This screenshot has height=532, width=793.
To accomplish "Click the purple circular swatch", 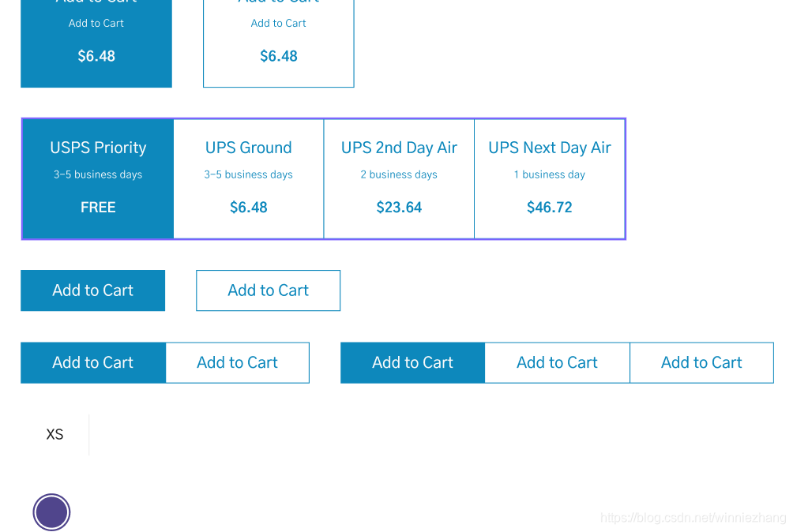I will coord(51,512).
